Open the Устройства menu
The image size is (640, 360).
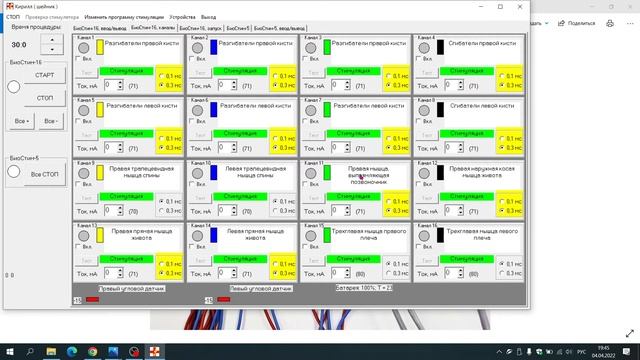coord(182,17)
